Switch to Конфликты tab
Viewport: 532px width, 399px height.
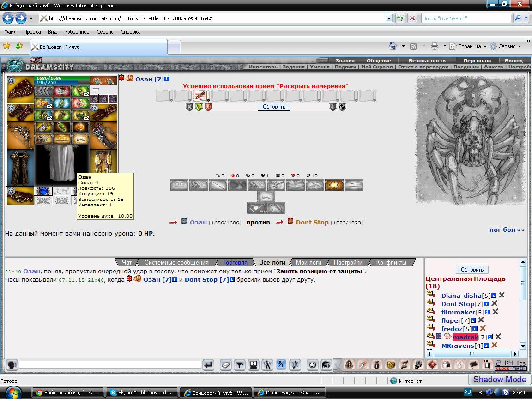coord(391,262)
